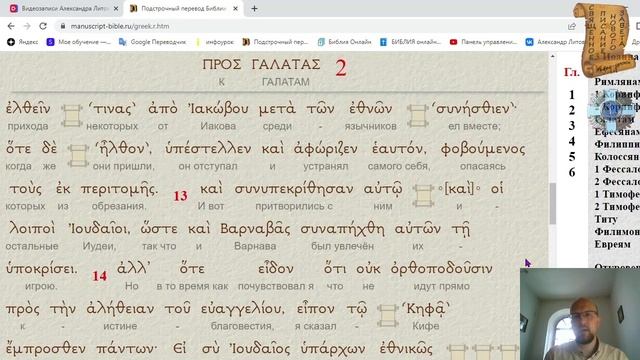This screenshot has width=640, height=360.
Task: Go to chapter 2 in chapter list
Action: pyautogui.click(x=572, y=110)
